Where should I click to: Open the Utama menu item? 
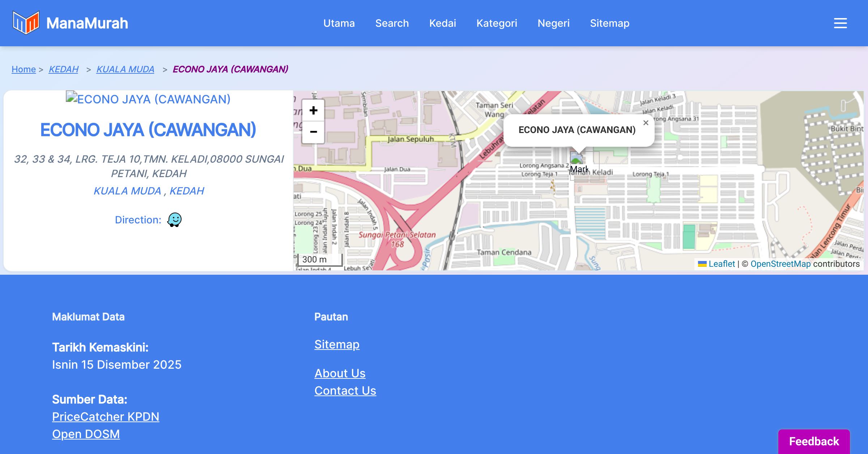click(x=339, y=23)
